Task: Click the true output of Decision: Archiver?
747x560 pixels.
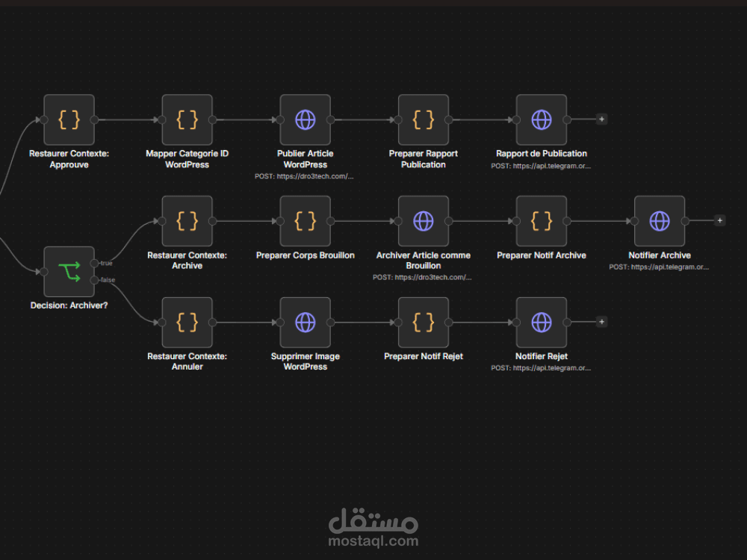Action: point(94,264)
